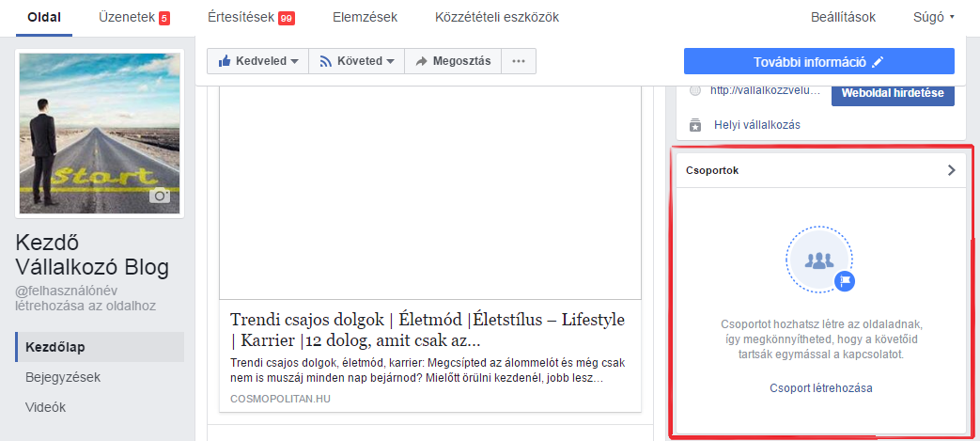Go to the Elemzések tab

tap(365, 18)
